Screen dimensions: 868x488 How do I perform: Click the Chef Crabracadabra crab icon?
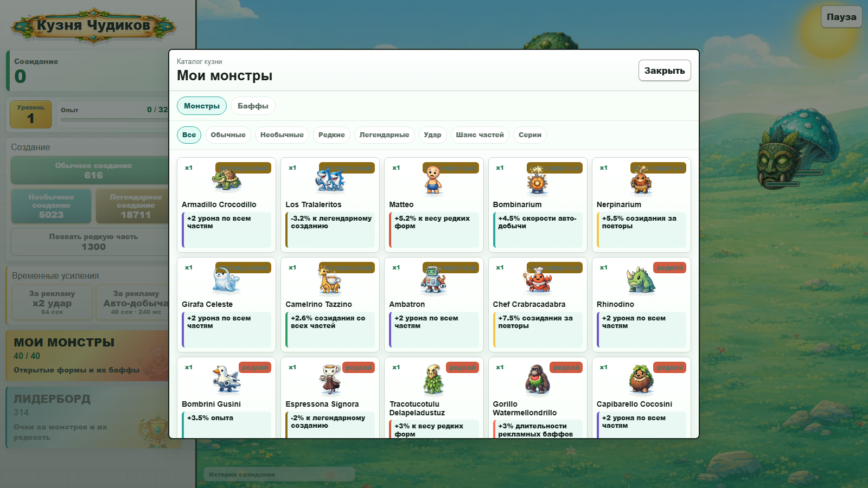click(x=537, y=280)
